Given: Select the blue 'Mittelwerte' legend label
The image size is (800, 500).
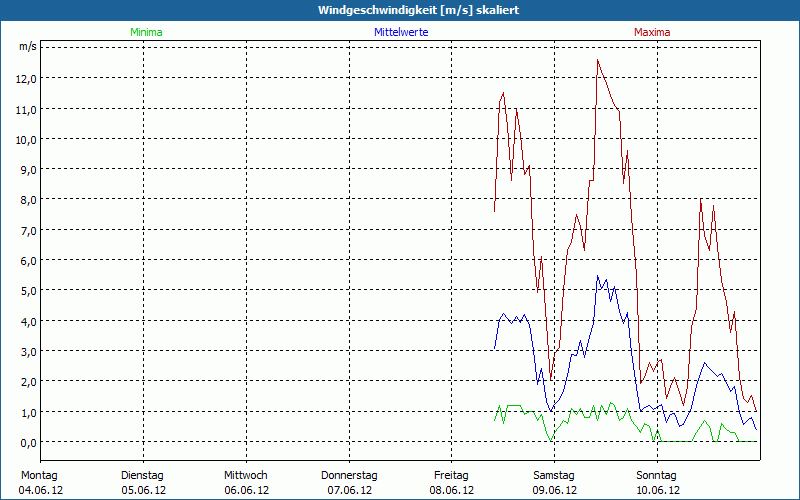Looking at the screenshot, I should pyautogui.click(x=401, y=32).
